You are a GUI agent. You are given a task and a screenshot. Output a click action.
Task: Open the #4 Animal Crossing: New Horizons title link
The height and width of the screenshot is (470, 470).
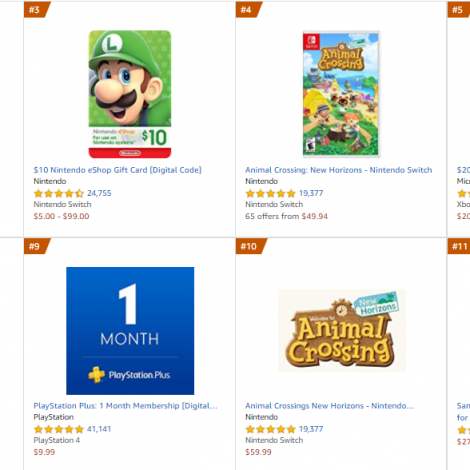pos(338,170)
